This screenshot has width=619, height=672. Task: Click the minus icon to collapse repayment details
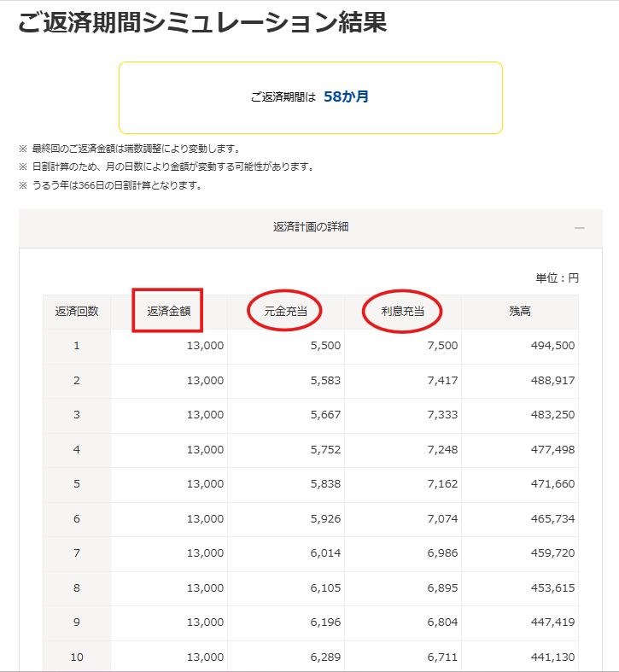click(580, 228)
